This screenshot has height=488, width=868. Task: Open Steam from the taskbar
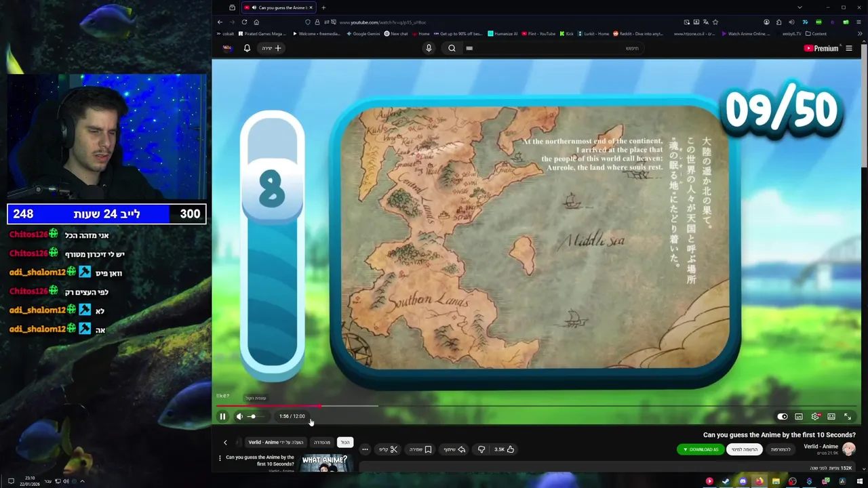tap(726, 481)
